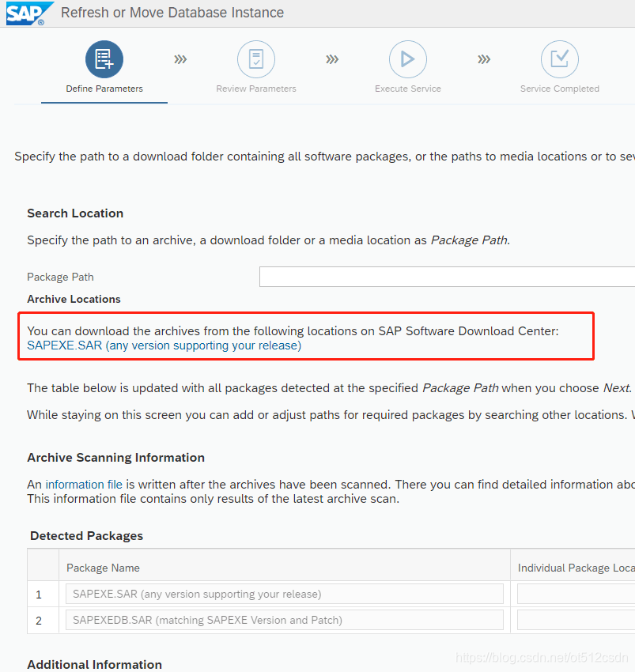The image size is (635, 672).
Task: Select the Define Parameters step icon
Action: pyautogui.click(x=104, y=59)
